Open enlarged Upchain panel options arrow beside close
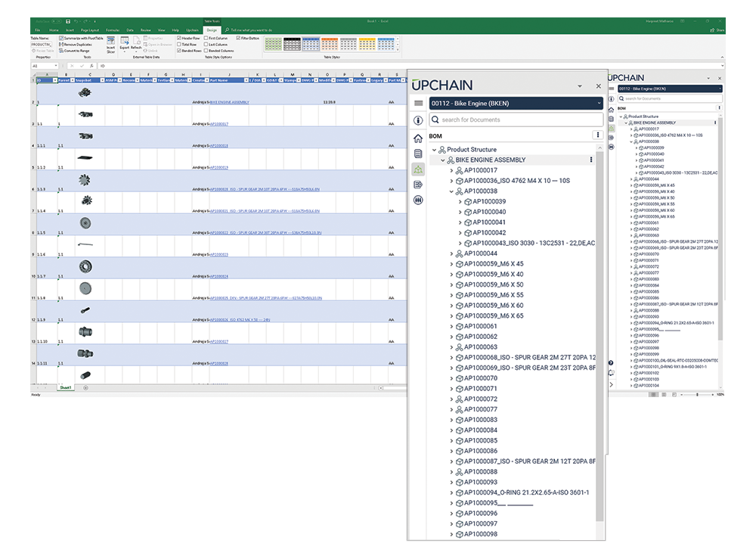Image resolution: width=756 pixels, height=556 pixels. 580,86
